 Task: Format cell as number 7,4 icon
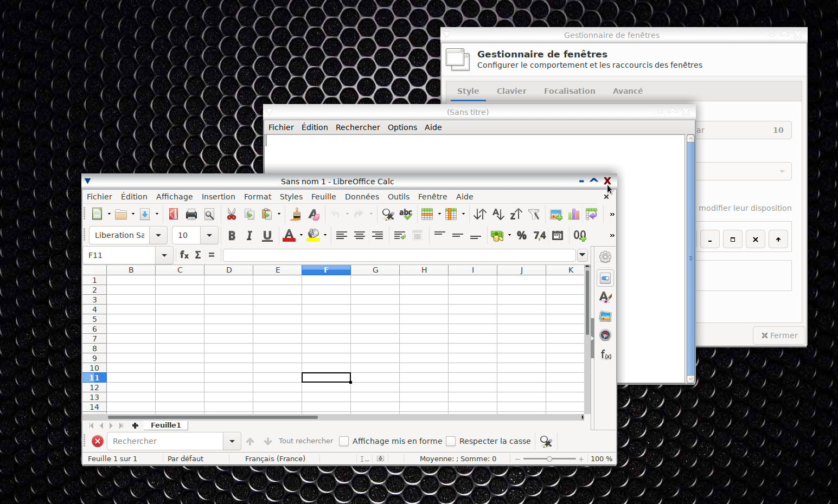tap(540, 235)
